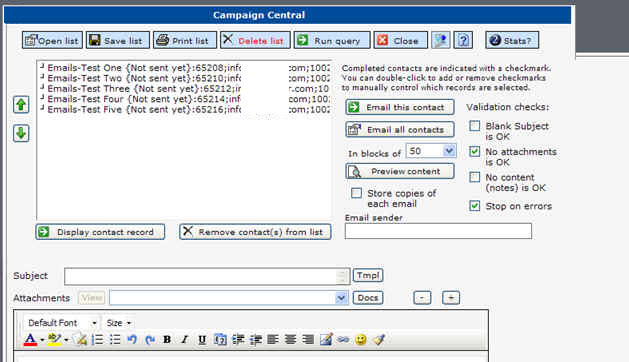629x362 pixels.
Task: Click Run query in the toolbar
Action: [332, 40]
